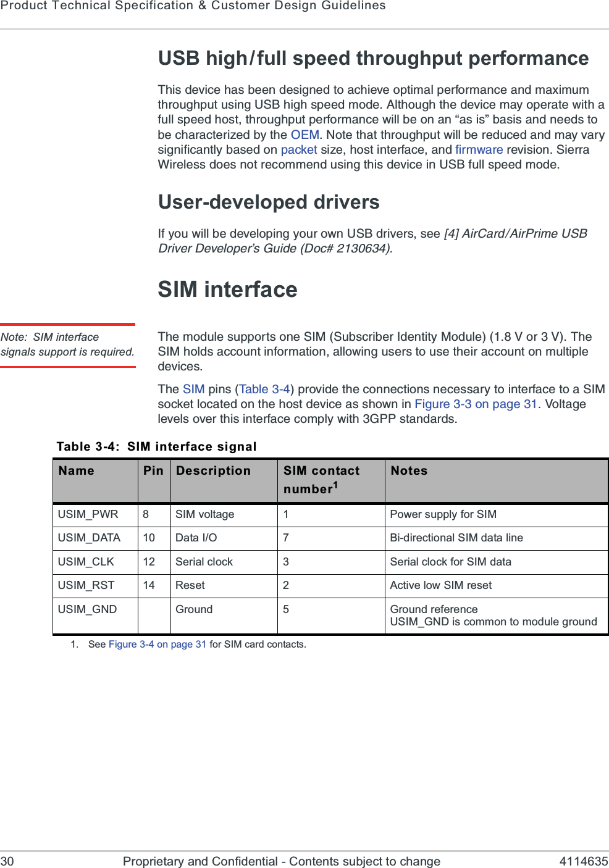
Task: Select the 'Table 3-4: SIM interface signal' caption
Action: point(156,446)
